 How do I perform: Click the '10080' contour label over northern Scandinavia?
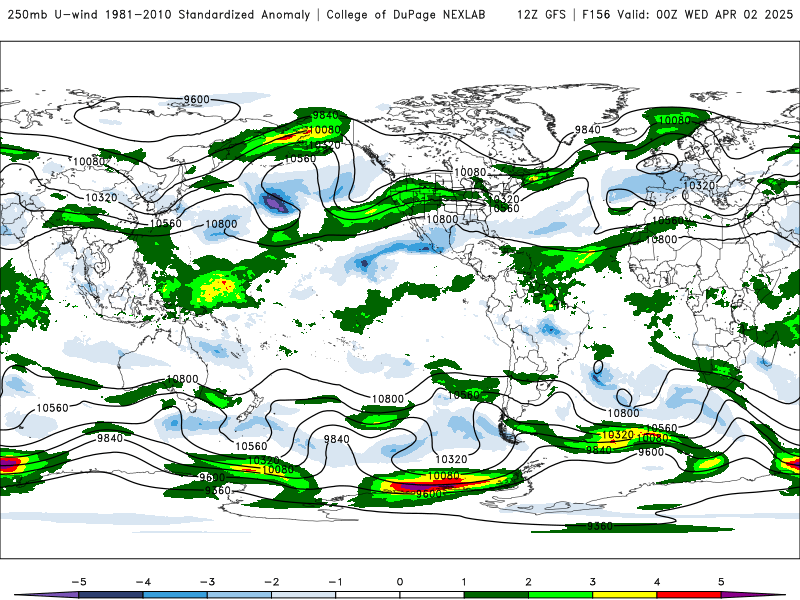(x=674, y=120)
